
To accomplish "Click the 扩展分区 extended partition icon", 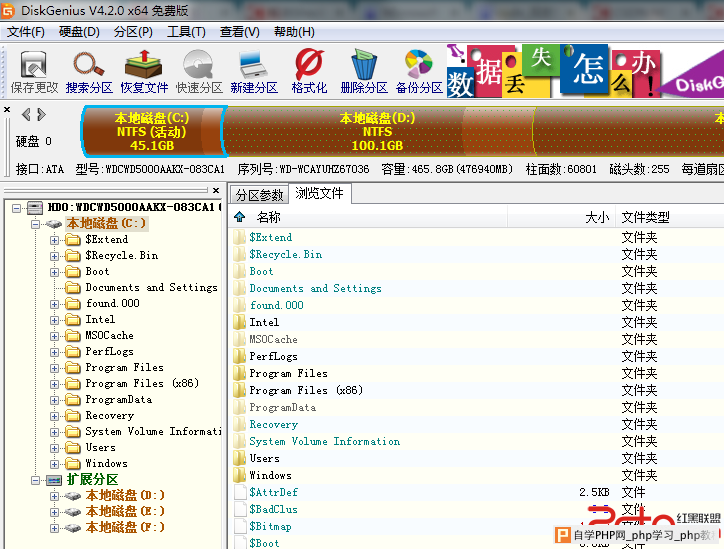I will point(54,480).
